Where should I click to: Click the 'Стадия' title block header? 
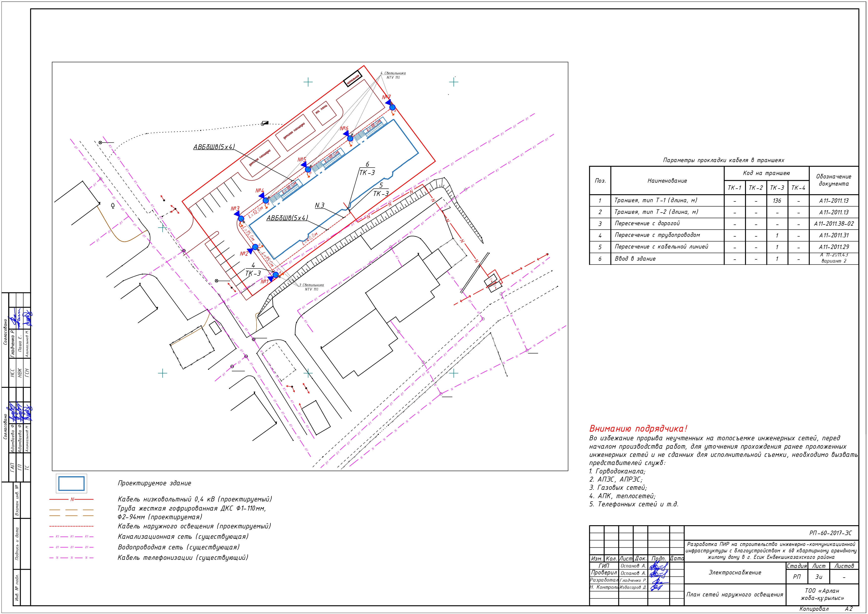coord(796,566)
